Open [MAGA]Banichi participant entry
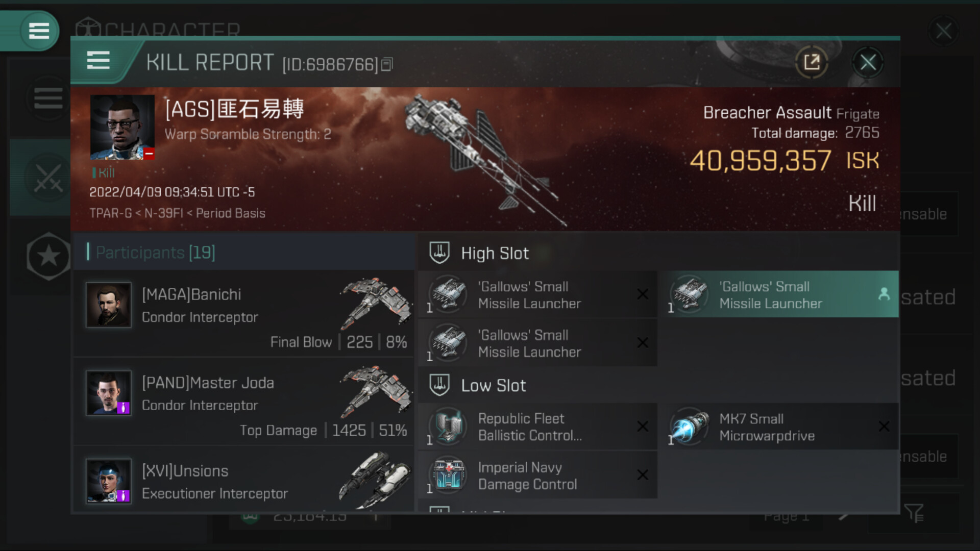This screenshot has width=980, height=551. [244, 314]
